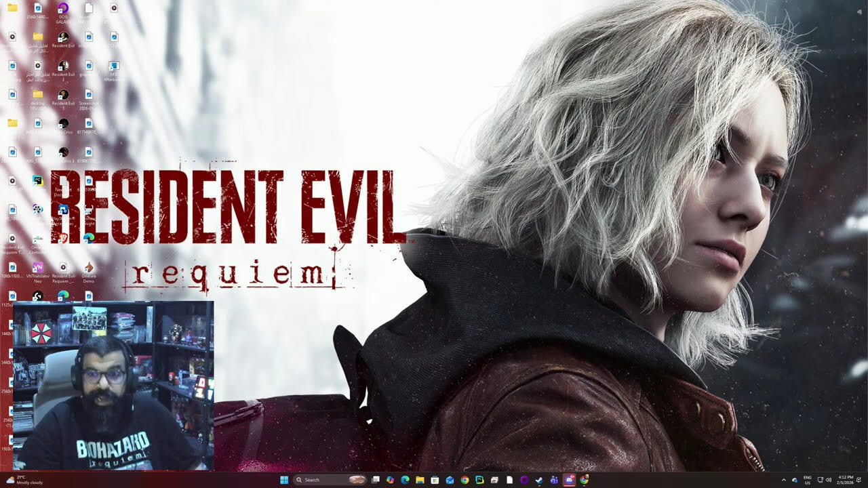This screenshot has width=868, height=488.
Task: Open the Dino Crisis 2 desktop shortcut
Action: point(63,155)
